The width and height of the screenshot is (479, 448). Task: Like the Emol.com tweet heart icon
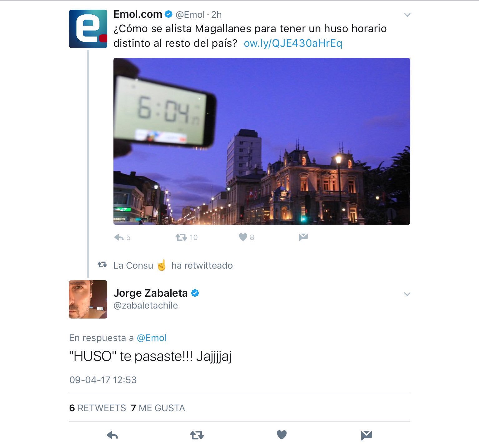point(243,237)
